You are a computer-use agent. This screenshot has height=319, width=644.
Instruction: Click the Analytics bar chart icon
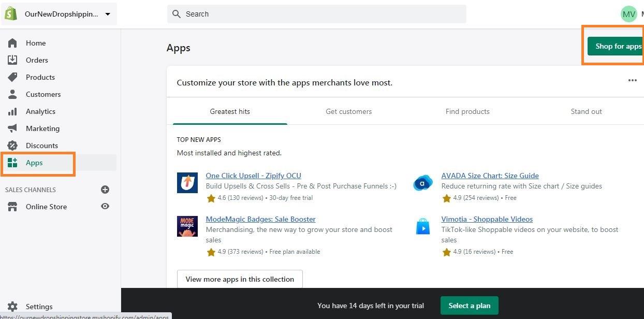pyautogui.click(x=12, y=111)
